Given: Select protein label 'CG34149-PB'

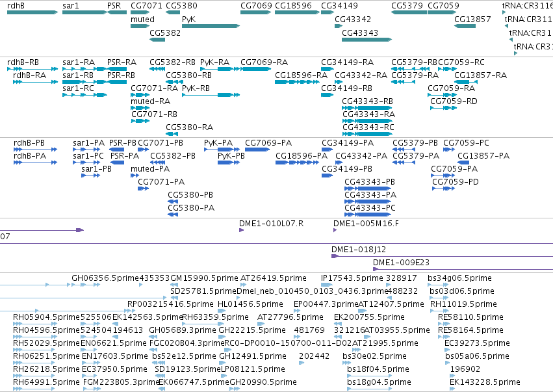Looking at the screenshot, I should coord(347,169).
